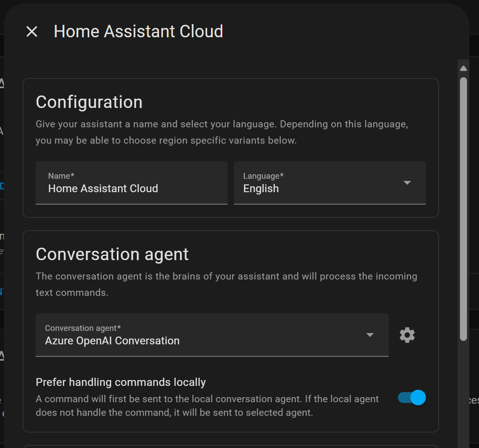
Task: Click the local agent command description text
Action: pyautogui.click(x=207, y=406)
